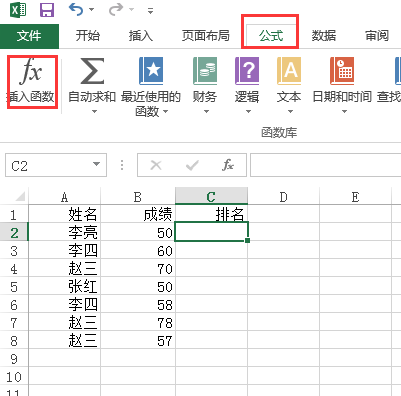Viewport: 401px width, 396px height.
Task: Switch to the 数据 tab
Action: (x=324, y=35)
